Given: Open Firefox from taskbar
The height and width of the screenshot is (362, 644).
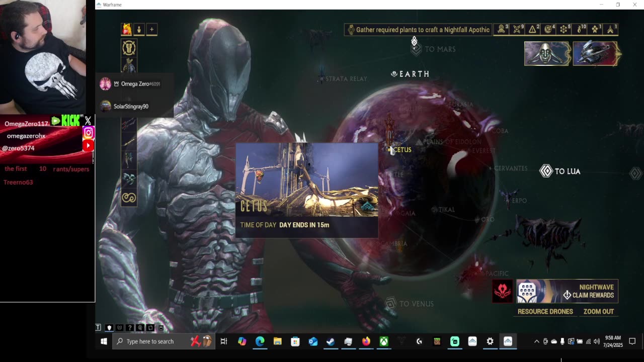Looking at the screenshot, I should [x=366, y=341].
